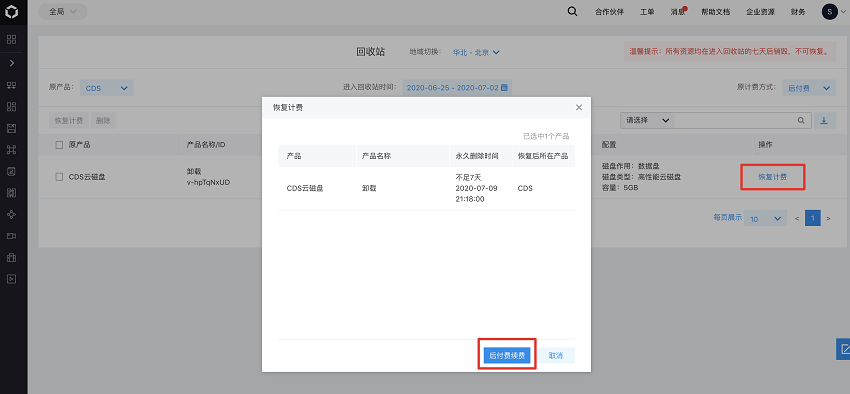The width and height of the screenshot is (850, 394).
Task: Toggle the 原产品 select-all checkbox
Action: 59,145
